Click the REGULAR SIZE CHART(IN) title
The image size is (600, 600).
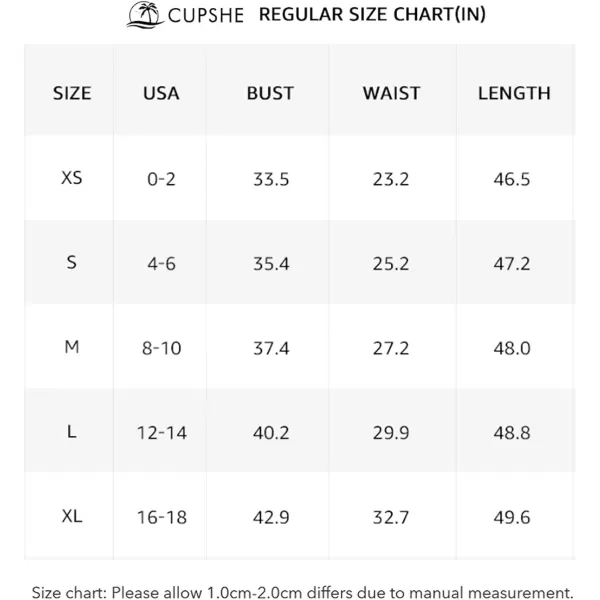372,15
